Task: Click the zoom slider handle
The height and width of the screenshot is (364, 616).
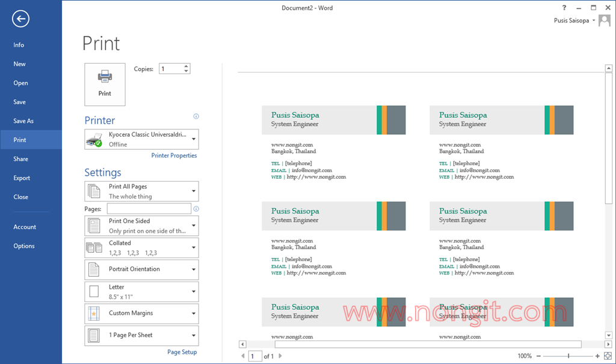Action: click(x=568, y=356)
